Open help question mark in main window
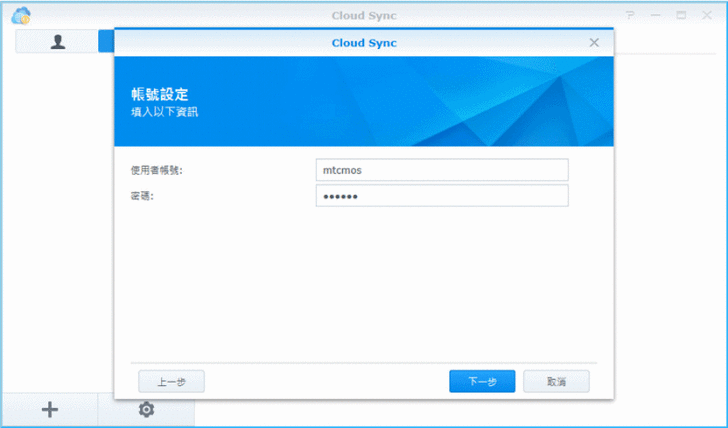This screenshot has width=728, height=428. point(630,15)
